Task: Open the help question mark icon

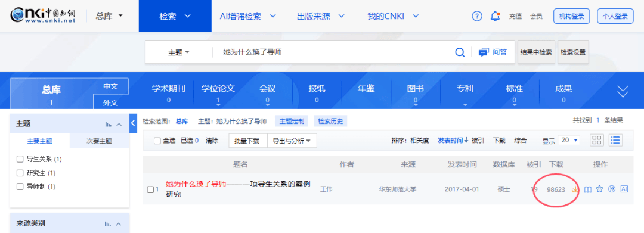Action: (x=476, y=16)
